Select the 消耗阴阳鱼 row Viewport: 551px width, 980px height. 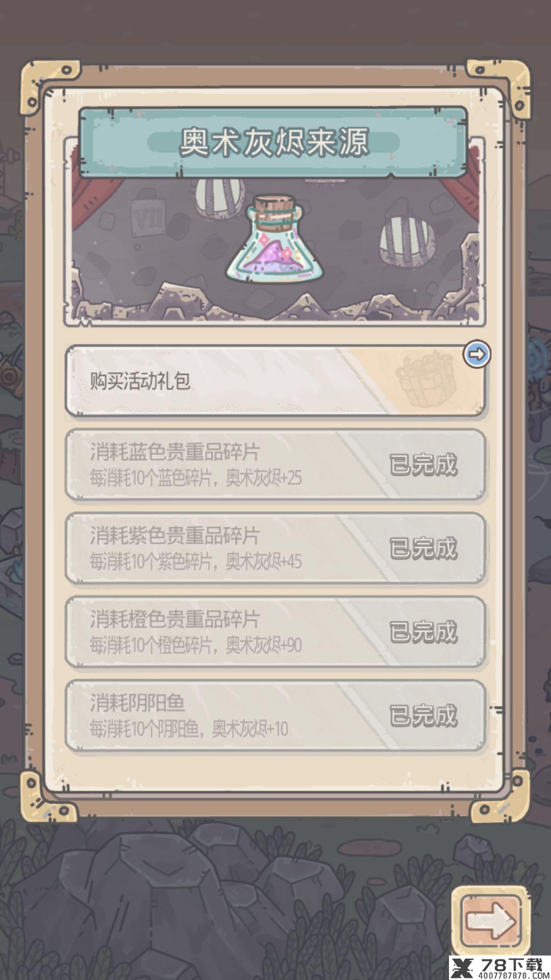coord(275,716)
